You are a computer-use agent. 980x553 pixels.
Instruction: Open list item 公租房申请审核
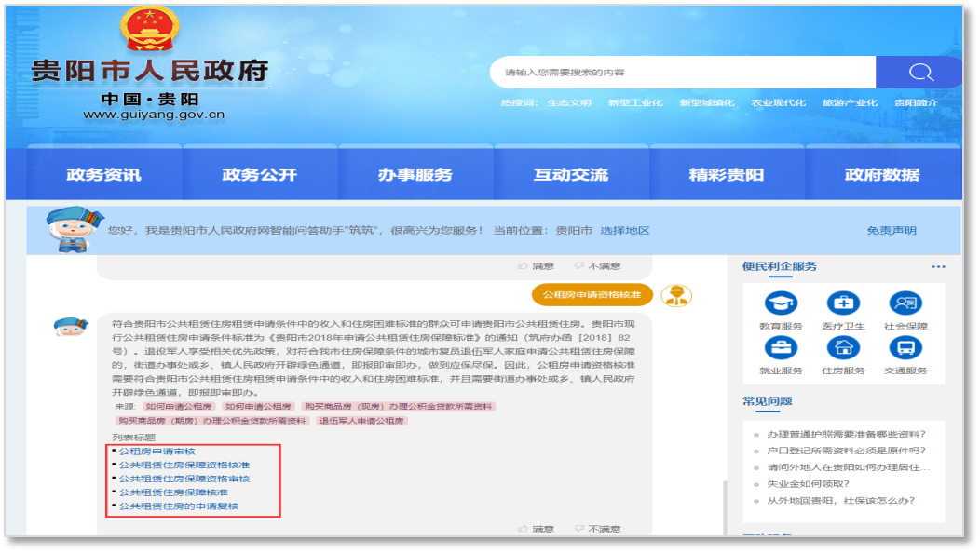tap(157, 452)
